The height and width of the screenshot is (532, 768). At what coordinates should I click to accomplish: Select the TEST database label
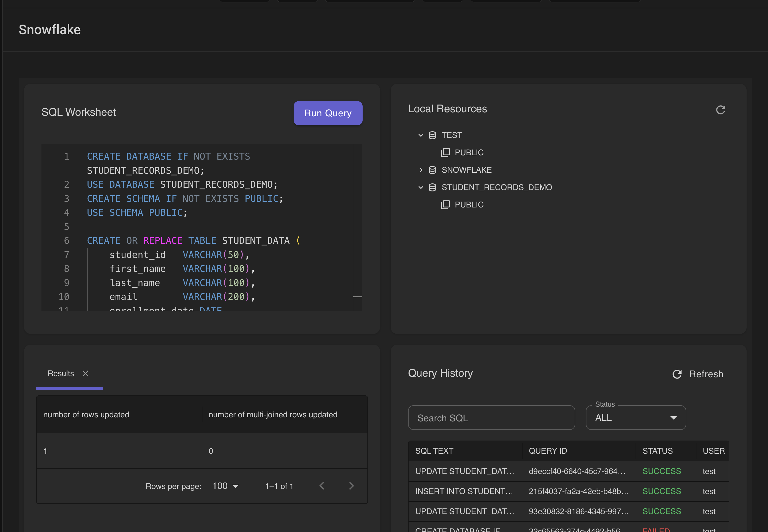click(452, 135)
